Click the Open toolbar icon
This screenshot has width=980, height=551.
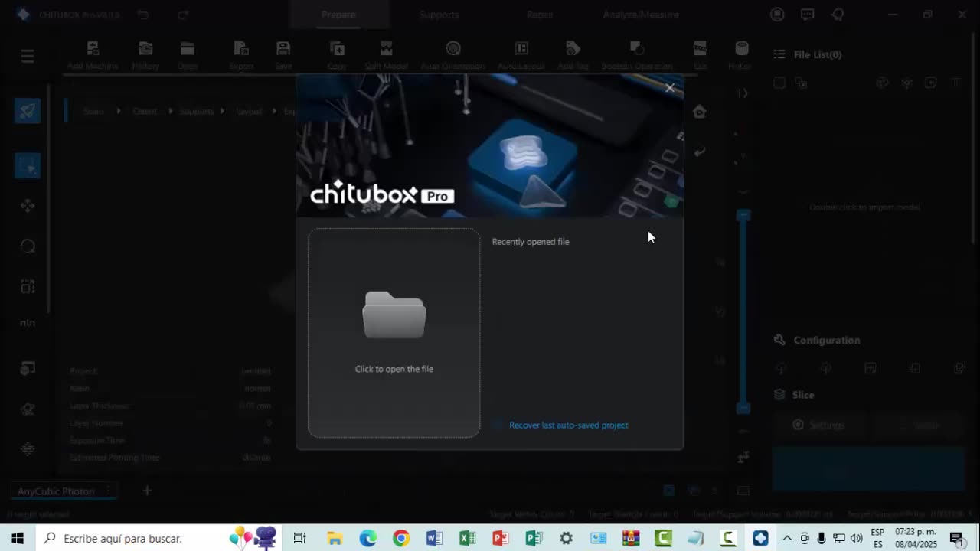188,55
